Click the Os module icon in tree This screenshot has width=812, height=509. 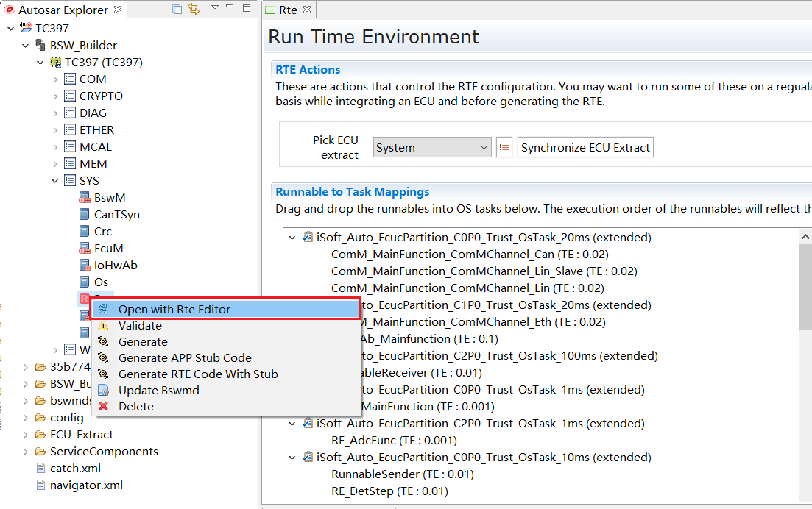pos(85,282)
